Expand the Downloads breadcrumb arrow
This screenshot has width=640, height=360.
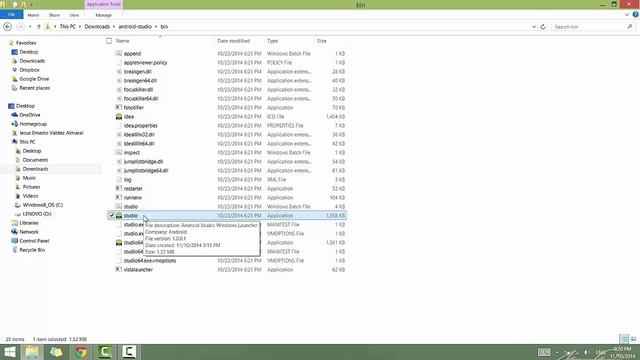click(x=114, y=27)
